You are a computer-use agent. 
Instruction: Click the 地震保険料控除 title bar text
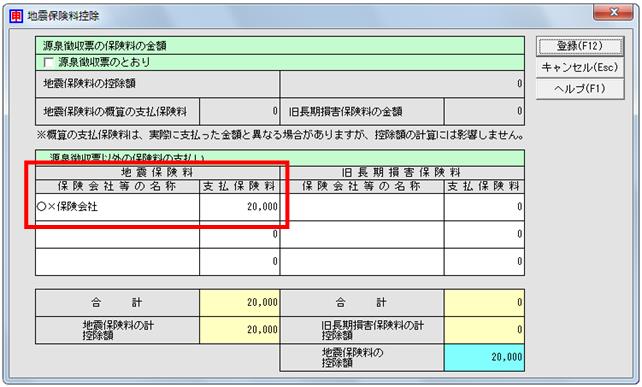(x=63, y=16)
